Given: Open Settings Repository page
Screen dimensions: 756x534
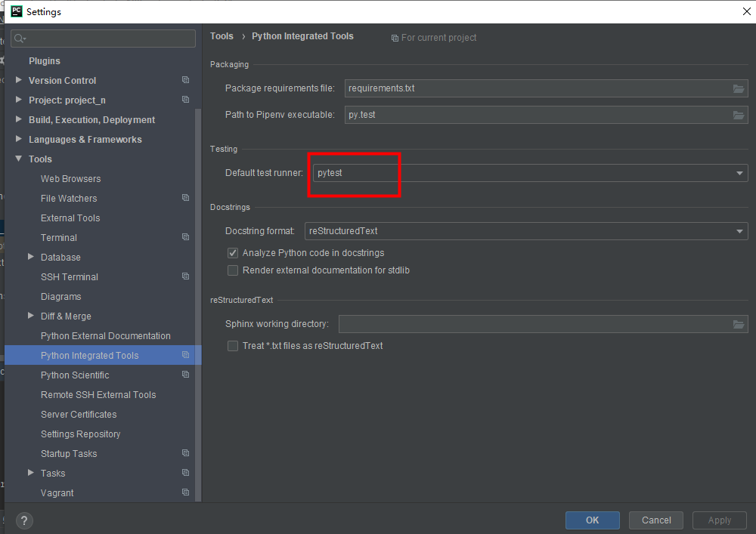Looking at the screenshot, I should (81, 434).
